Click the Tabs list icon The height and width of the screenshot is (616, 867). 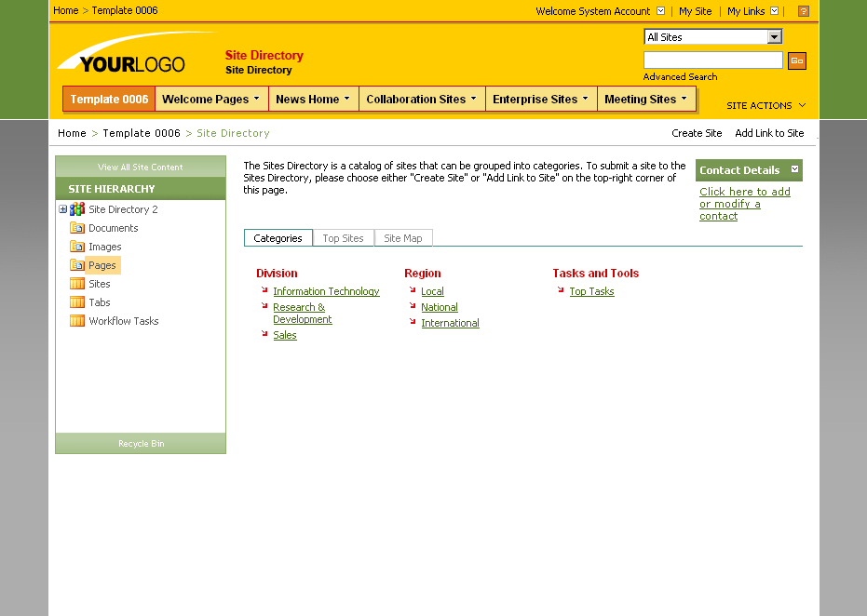(75, 302)
